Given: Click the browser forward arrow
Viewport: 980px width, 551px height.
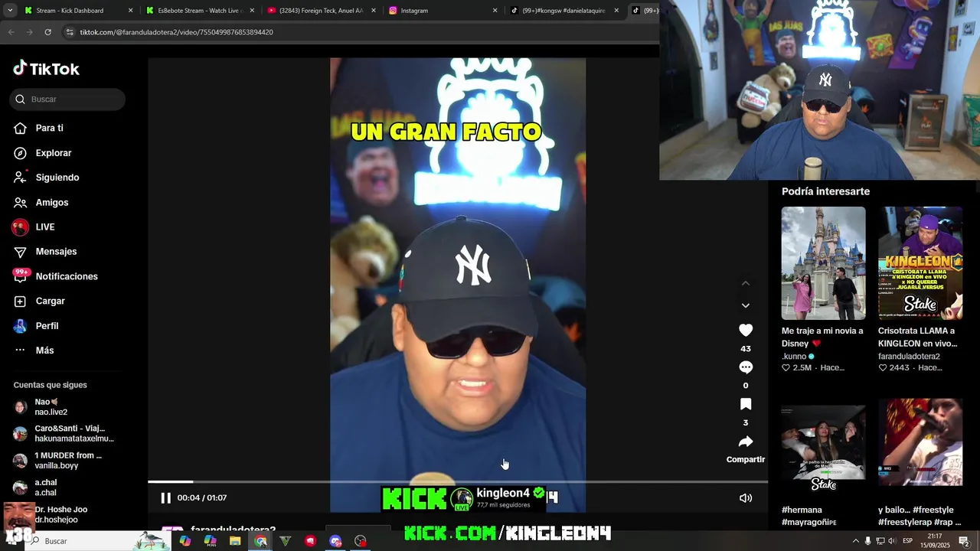Looking at the screenshot, I should (x=29, y=32).
